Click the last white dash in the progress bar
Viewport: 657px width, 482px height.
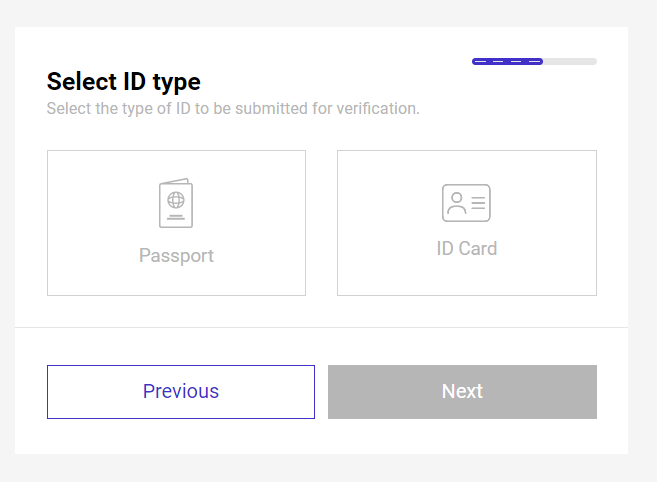click(x=535, y=62)
